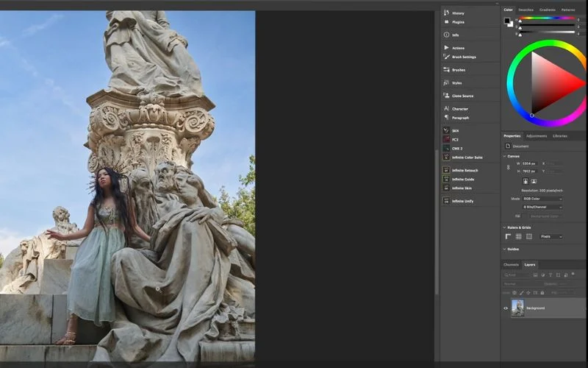Select the Background layer thumbnail
The image size is (588, 368).
(x=517, y=308)
